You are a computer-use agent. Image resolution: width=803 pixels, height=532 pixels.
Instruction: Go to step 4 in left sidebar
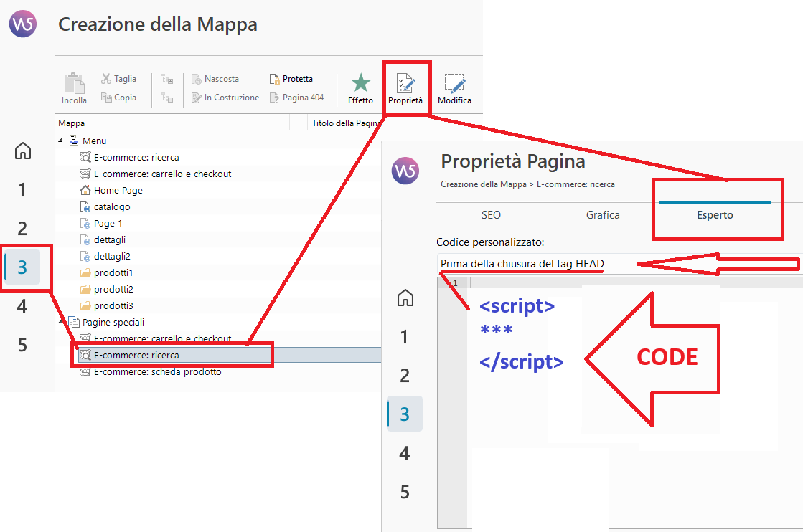pyautogui.click(x=22, y=306)
